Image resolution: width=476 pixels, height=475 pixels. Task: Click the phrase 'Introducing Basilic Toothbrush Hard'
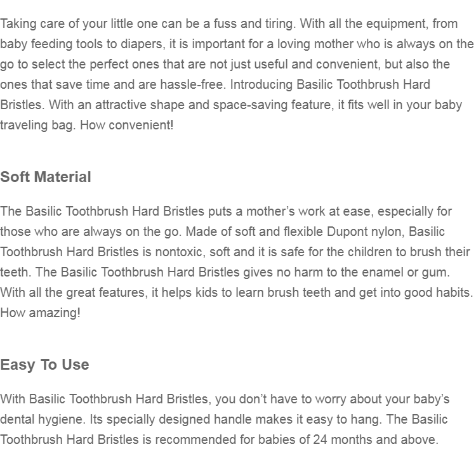click(x=330, y=84)
